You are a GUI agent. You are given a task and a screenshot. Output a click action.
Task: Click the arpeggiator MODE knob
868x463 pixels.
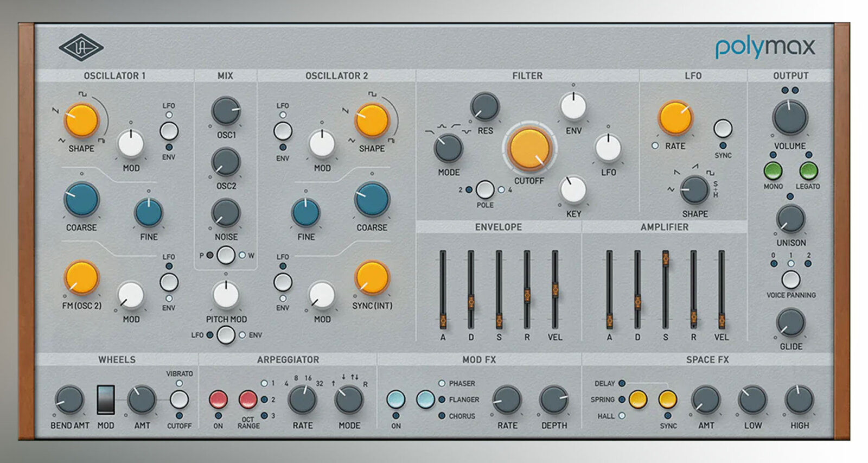(349, 400)
